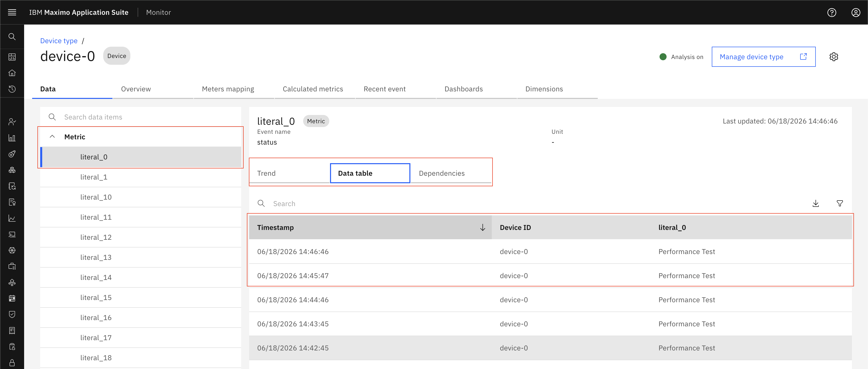The width and height of the screenshot is (868, 369).
Task: Open the bar chart sidebar icon
Action: (x=12, y=138)
